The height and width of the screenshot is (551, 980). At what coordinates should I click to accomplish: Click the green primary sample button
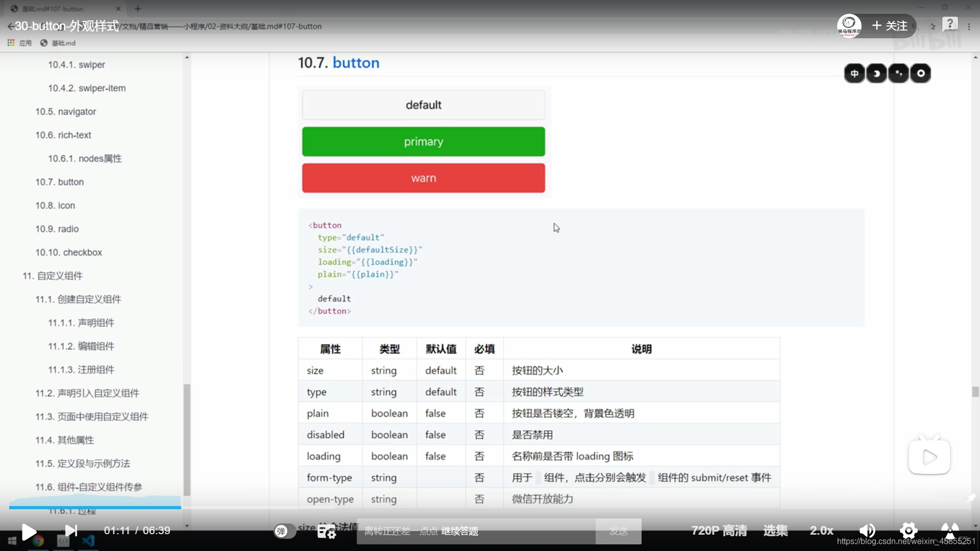(x=424, y=142)
